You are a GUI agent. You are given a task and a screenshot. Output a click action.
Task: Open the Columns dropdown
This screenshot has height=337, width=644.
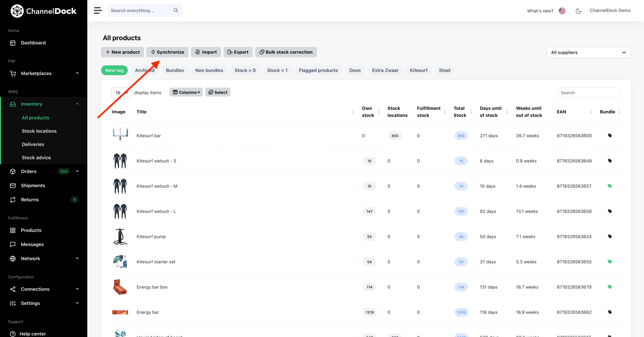click(186, 93)
